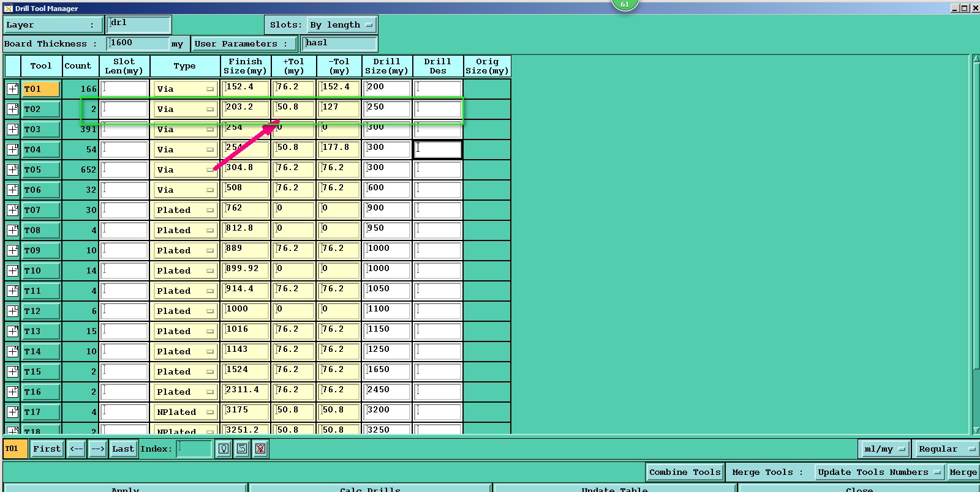Click the First navigation button
The height and width of the screenshot is (492, 980).
(x=47, y=449)
